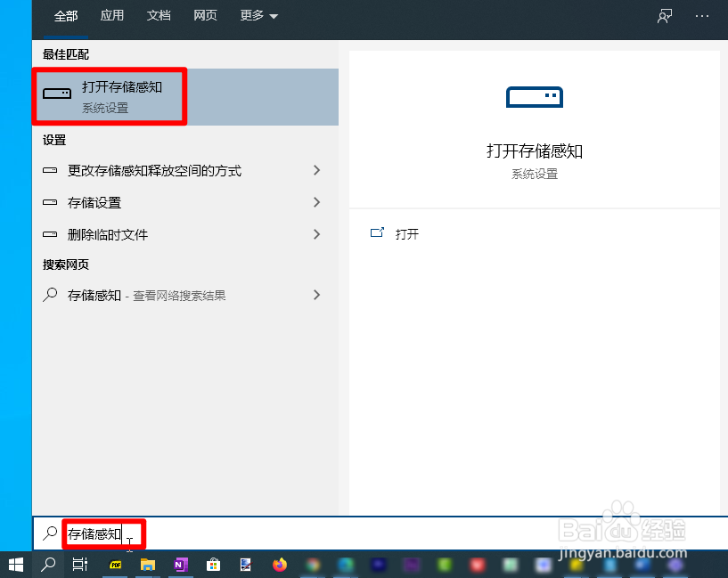
Task: Expand the 更改存储感知释放空间的方式 chevron
Action: pos(317,170)
